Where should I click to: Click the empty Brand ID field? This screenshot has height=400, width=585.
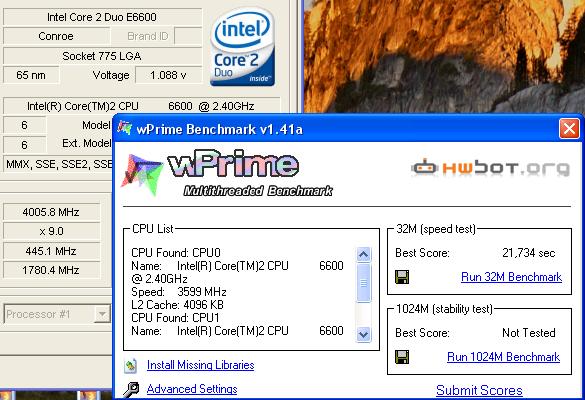[188, 36]
